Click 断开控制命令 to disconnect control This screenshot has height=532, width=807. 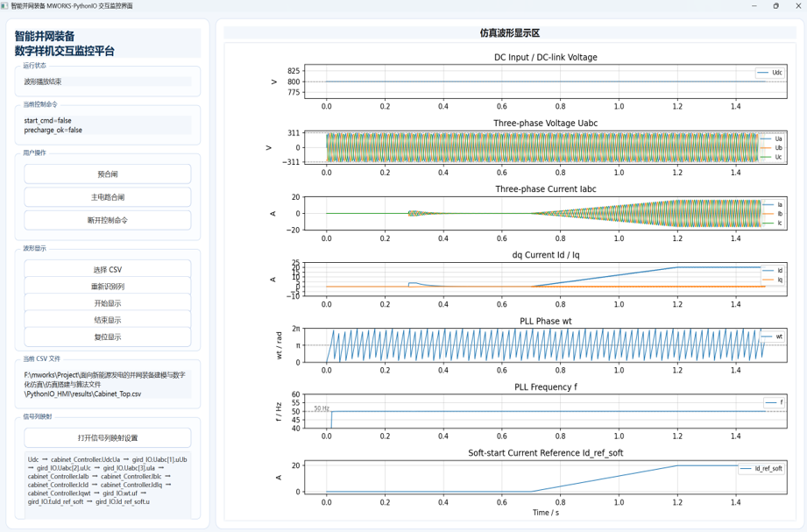(x=108, y=220)
